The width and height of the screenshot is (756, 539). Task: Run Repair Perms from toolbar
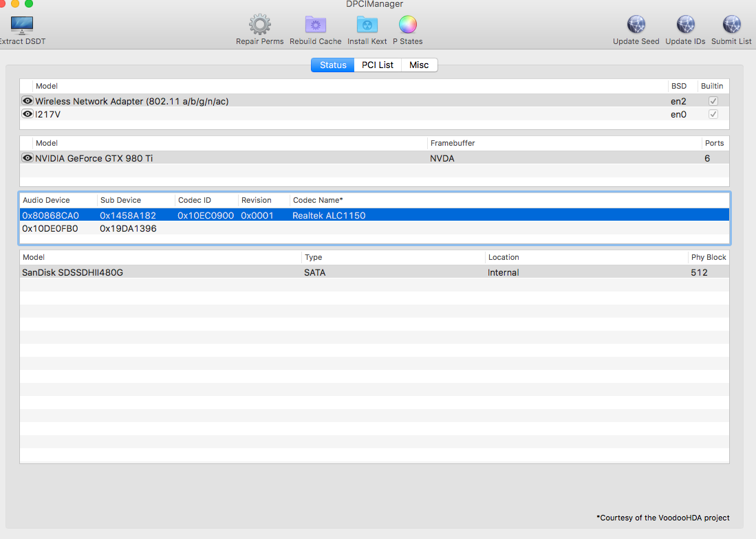point(259,25)
